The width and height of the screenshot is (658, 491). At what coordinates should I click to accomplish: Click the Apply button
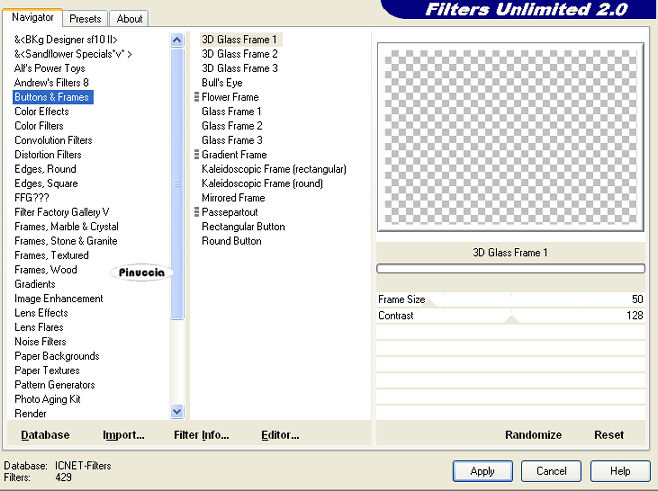coord(483,471)
